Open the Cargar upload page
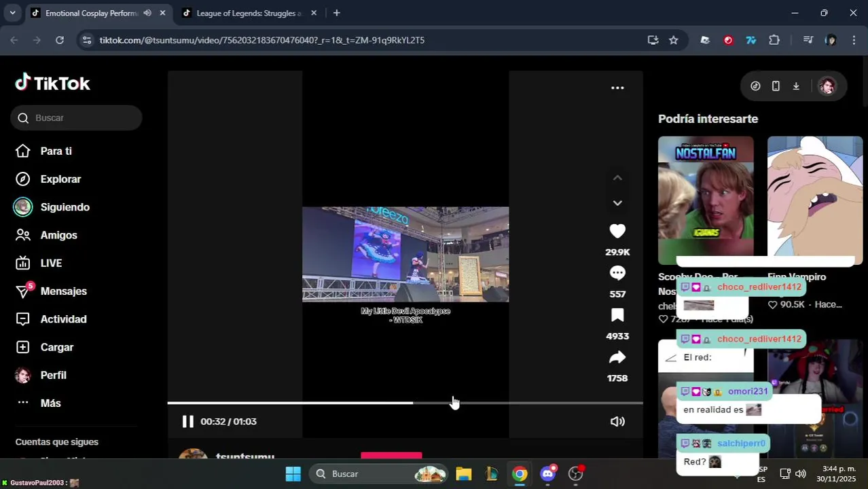 click(x=57, y=347)
